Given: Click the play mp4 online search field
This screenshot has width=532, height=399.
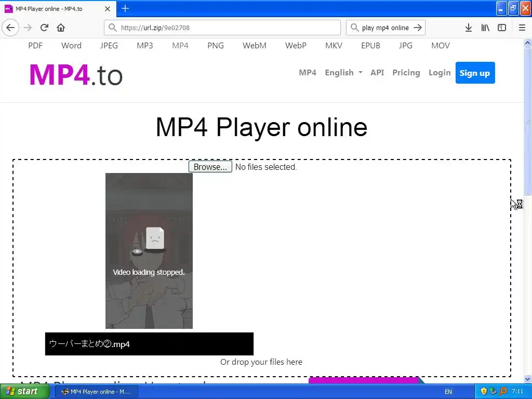Looking at the screenshot, I should click(385, 28).
